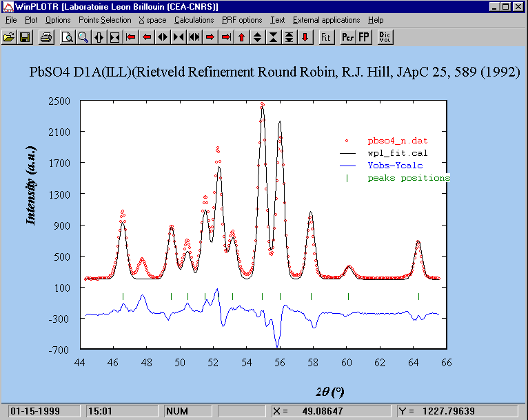Open the Calculations menu
528x420 pixels.
click(194, 20)
